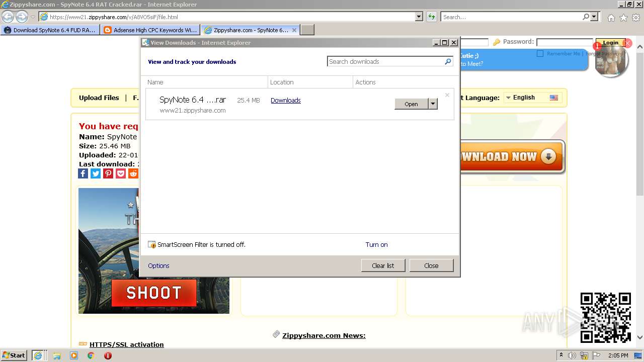Open the address bar URL dropdown

point(419,17)
